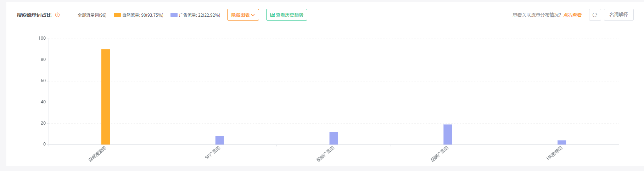Click the chevron arrow beside 隐藏图表
The width and height of the screenshot is (644, 171).
click(253, 15)
